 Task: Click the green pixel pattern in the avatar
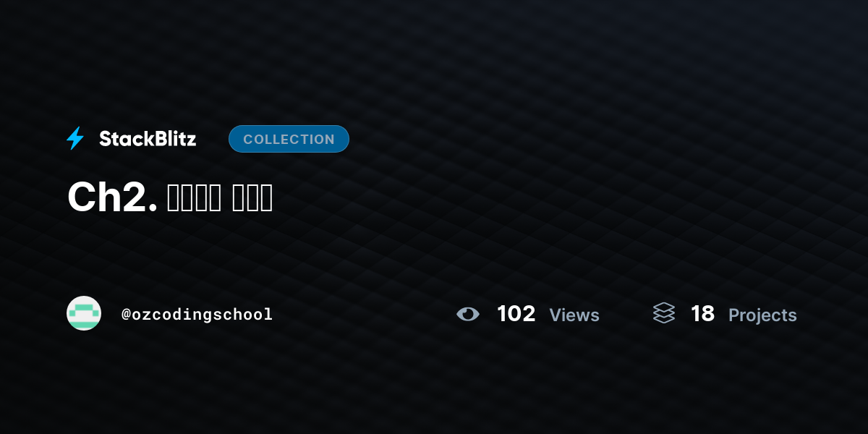(x=84, y=315)
